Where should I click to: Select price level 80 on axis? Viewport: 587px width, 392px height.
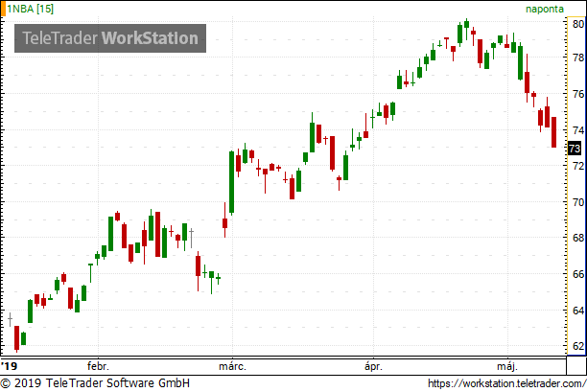click(578, 24)
